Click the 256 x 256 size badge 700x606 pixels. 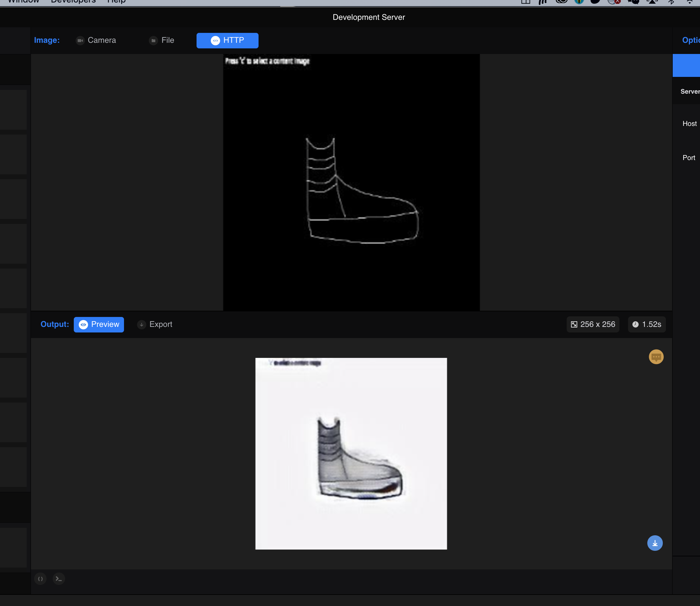593,324
